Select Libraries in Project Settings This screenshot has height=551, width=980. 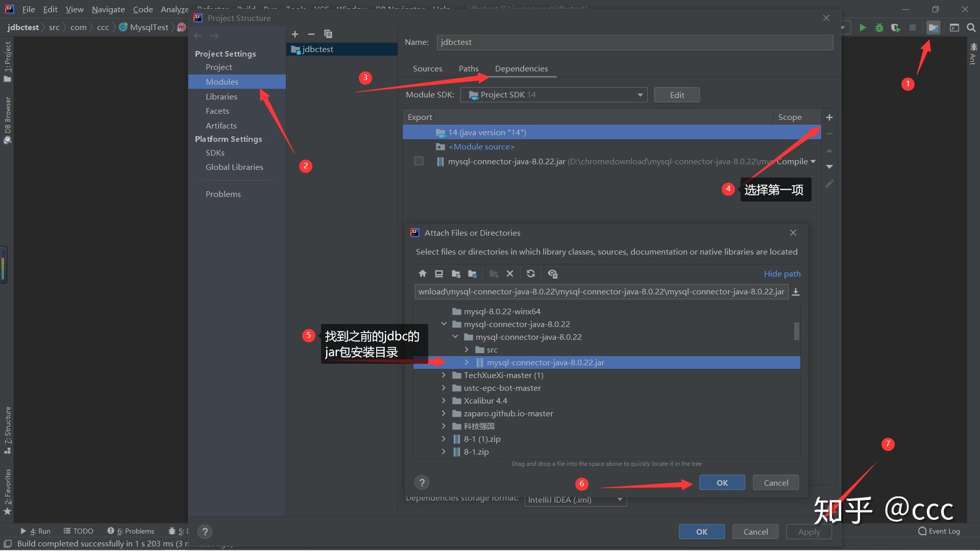point(221,96)
